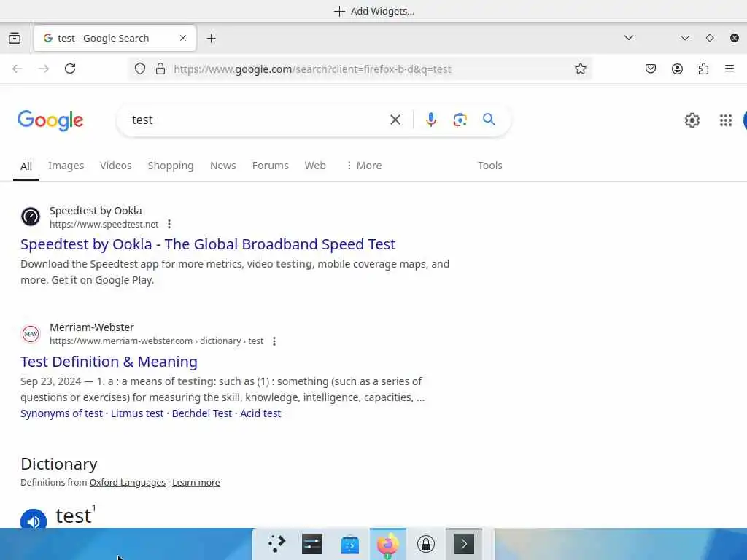Expand list all tabs chevron
The image size is (747, 560).
pyautogui.click(x=629, y=38)
